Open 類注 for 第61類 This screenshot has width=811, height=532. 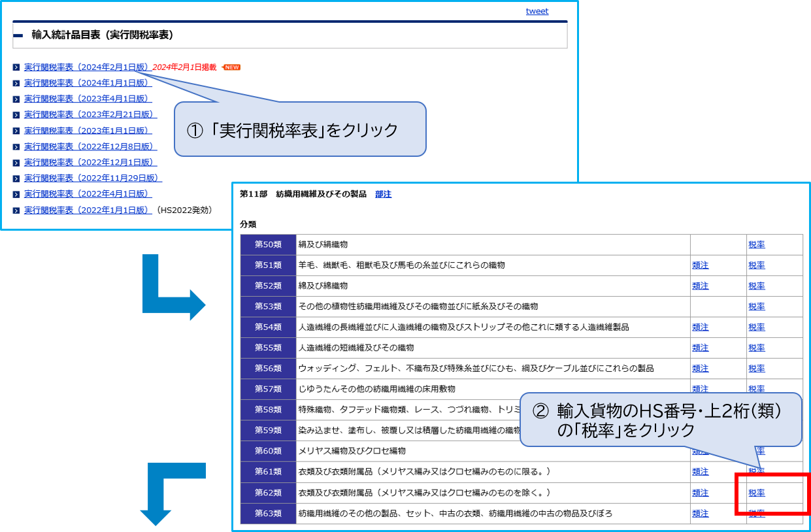click(x=700, y=471)
